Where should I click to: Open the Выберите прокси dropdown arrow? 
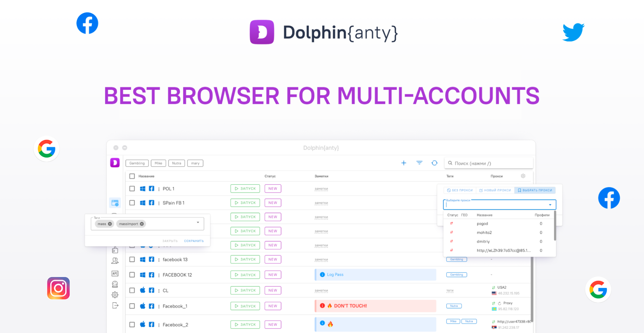coord(550,205)
